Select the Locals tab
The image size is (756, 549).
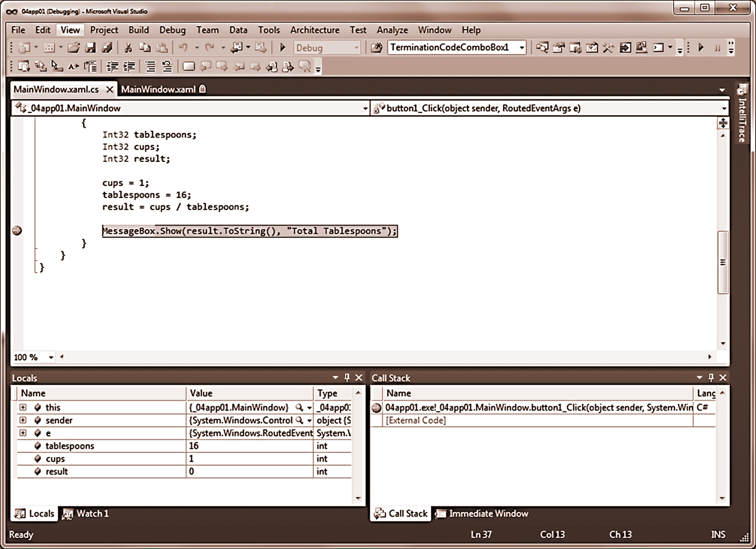coord(34,514)
